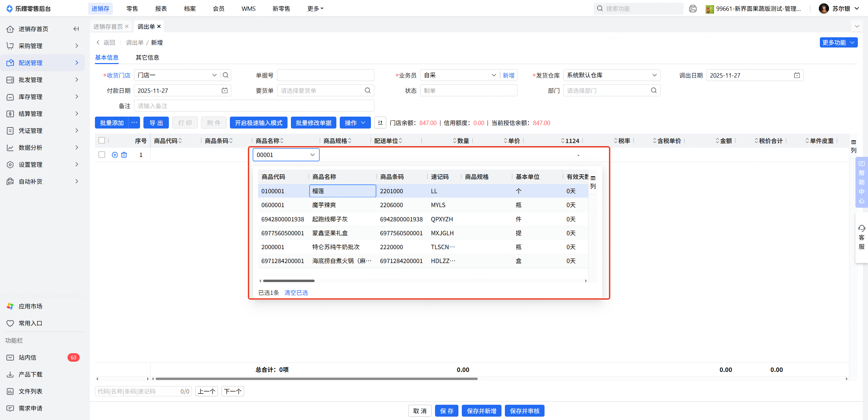Click the printer icon in top bar
The height and width of the screenshot is (420, 868).
point(693,9)
